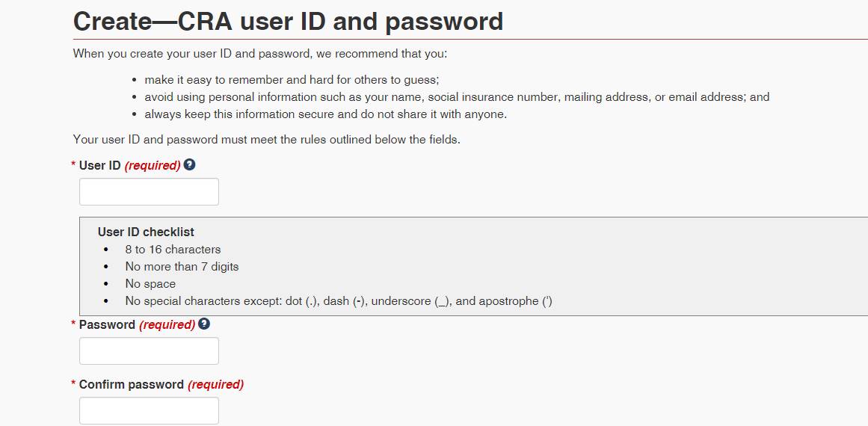
Task: Click into the Password input box
Action: 149,351
